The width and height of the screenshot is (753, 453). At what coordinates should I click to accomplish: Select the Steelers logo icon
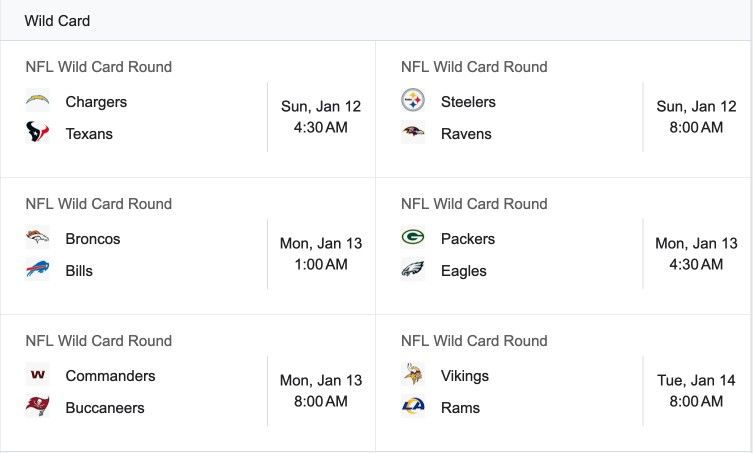click(413, 101)
